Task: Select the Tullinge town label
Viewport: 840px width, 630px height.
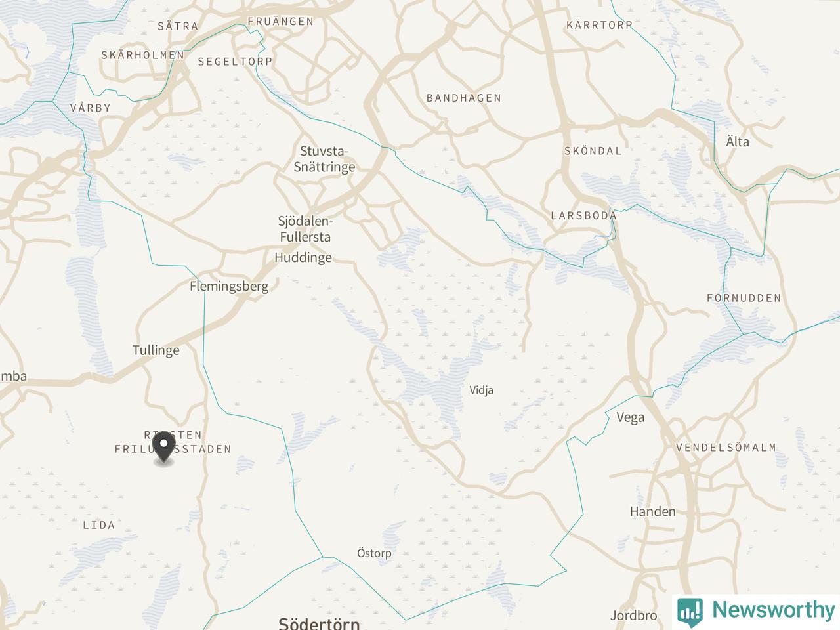Action: pyautogui.click(x=156, y=350)
